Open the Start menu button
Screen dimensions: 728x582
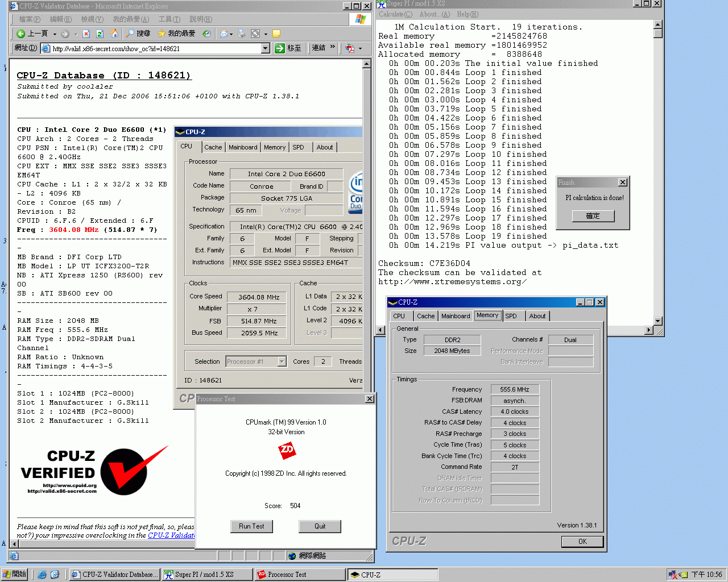tap(15, 575)
